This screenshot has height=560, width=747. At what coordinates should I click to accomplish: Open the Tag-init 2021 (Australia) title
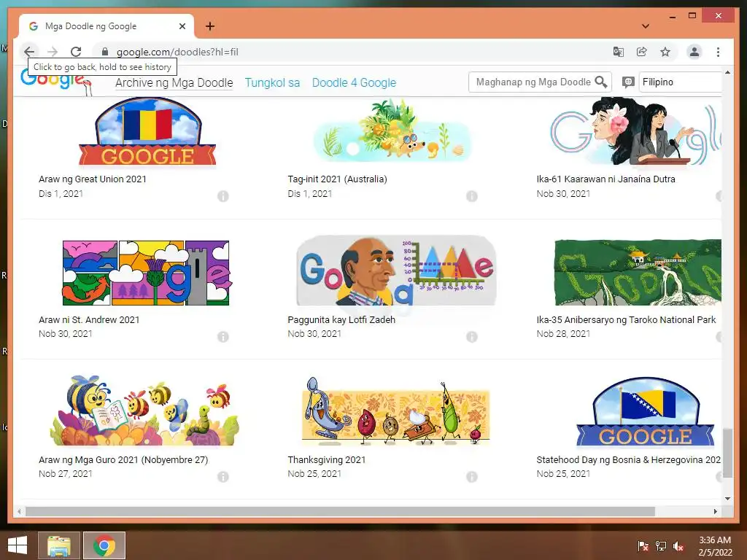pyautogui.click(x=337, y=179)
